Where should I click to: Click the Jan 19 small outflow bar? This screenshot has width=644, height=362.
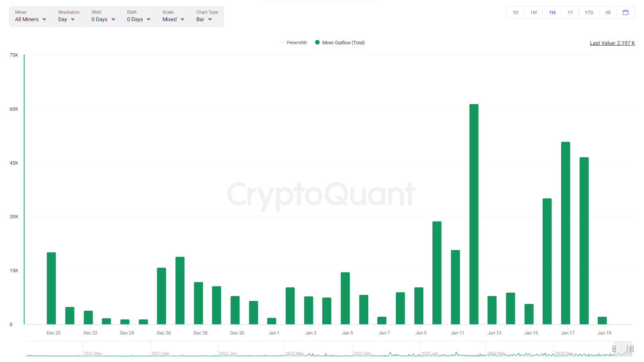pos(602,320)
